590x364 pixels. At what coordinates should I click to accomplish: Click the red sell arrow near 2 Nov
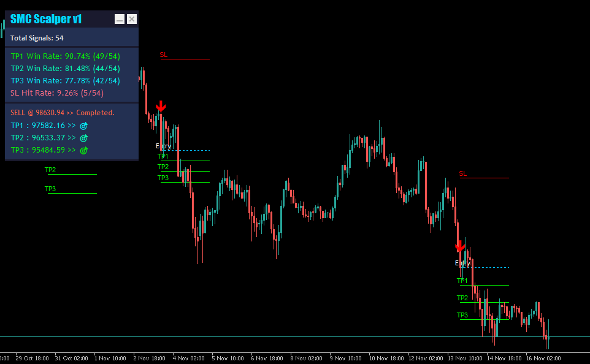pos(161,107)
